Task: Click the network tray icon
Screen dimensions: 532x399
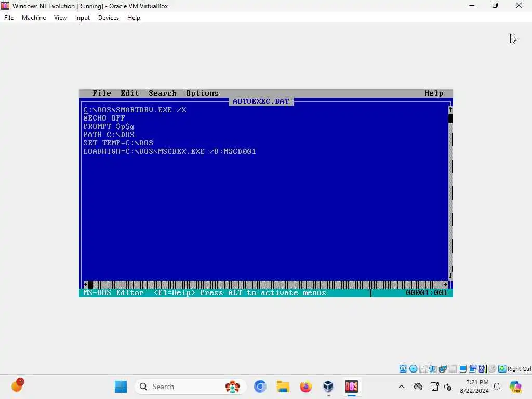Action: point(434,387)
